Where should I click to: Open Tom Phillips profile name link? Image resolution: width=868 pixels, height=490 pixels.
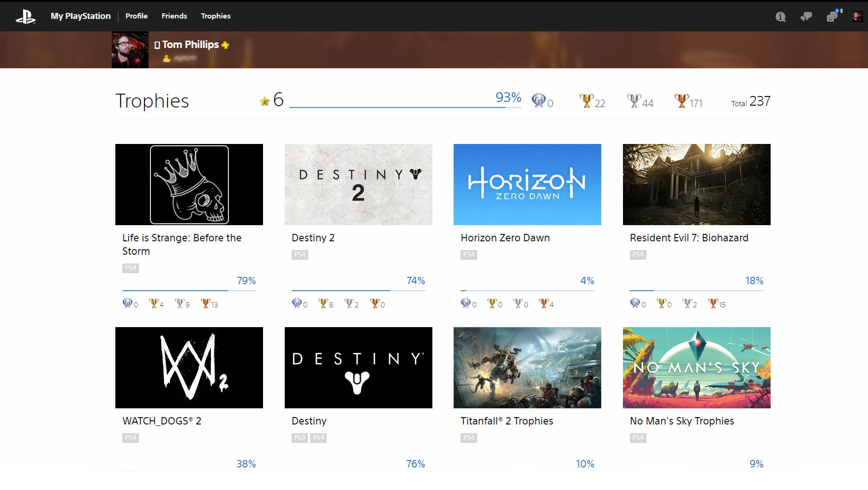[x=191, y=45]
